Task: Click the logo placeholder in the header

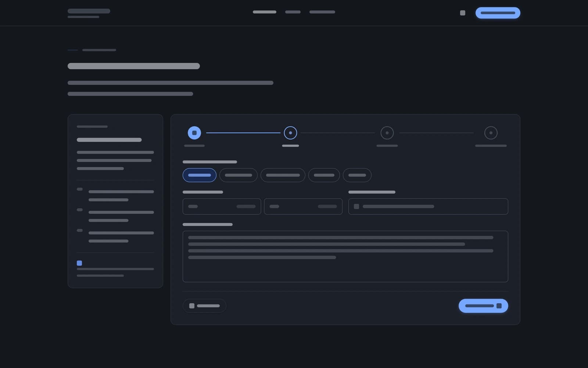Action: [89, 13]
